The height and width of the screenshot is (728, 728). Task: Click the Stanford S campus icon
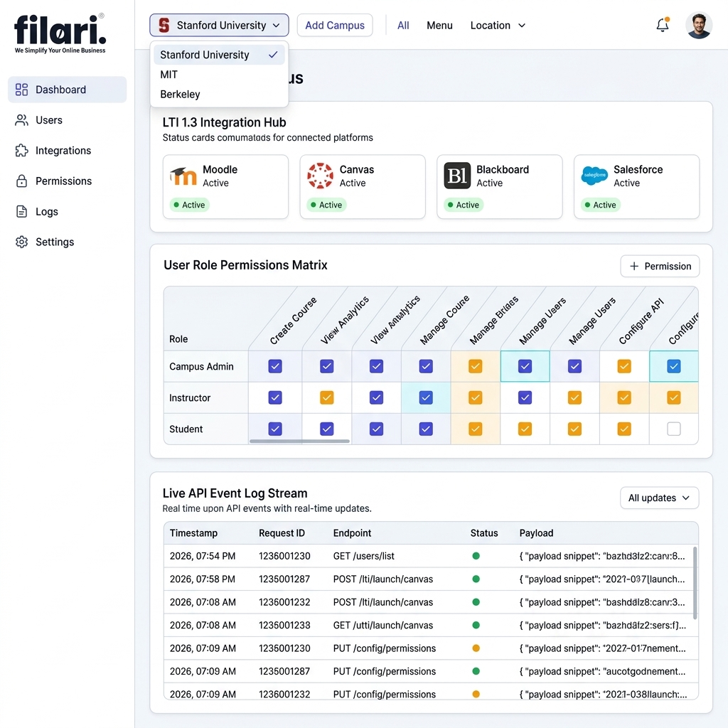click(164, 25)
